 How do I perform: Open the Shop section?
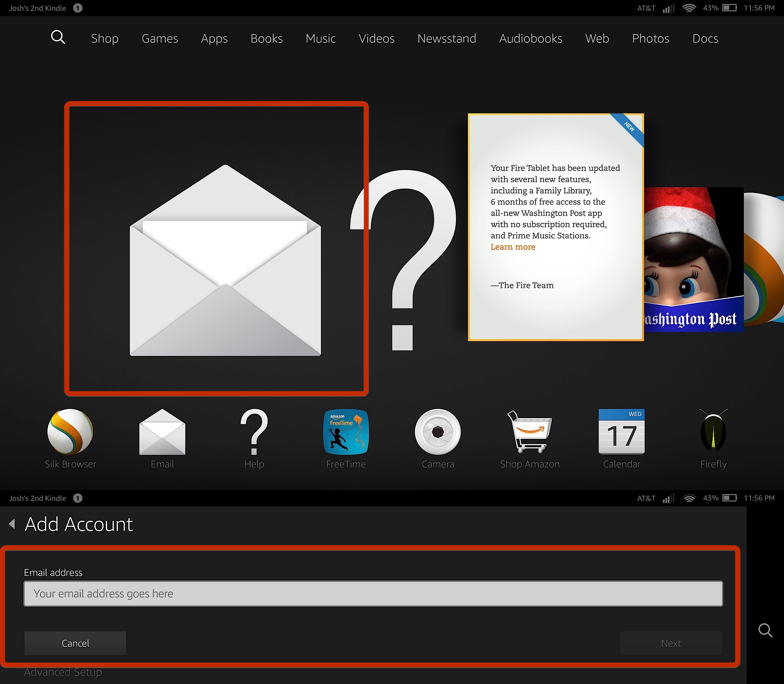(x=104, y=39)
